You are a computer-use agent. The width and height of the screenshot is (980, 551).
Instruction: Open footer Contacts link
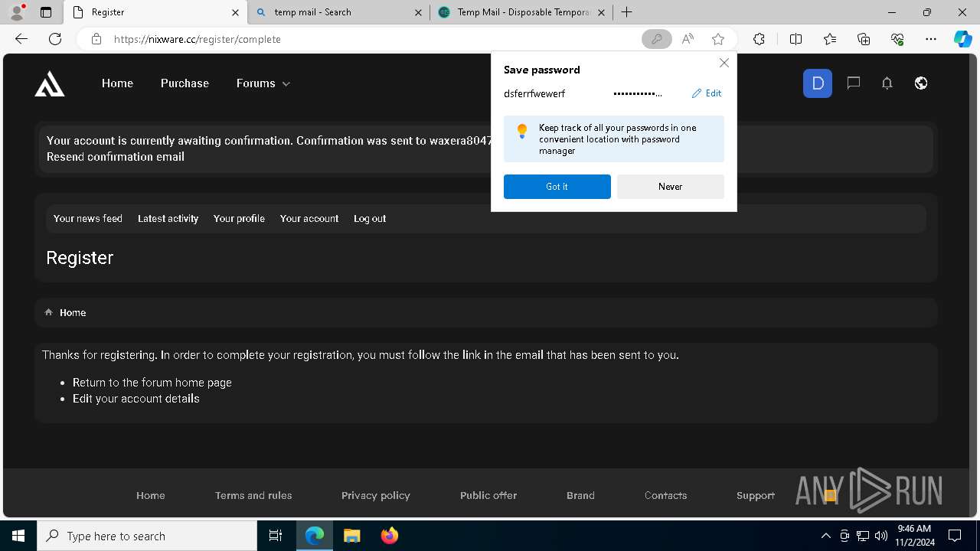665,496
